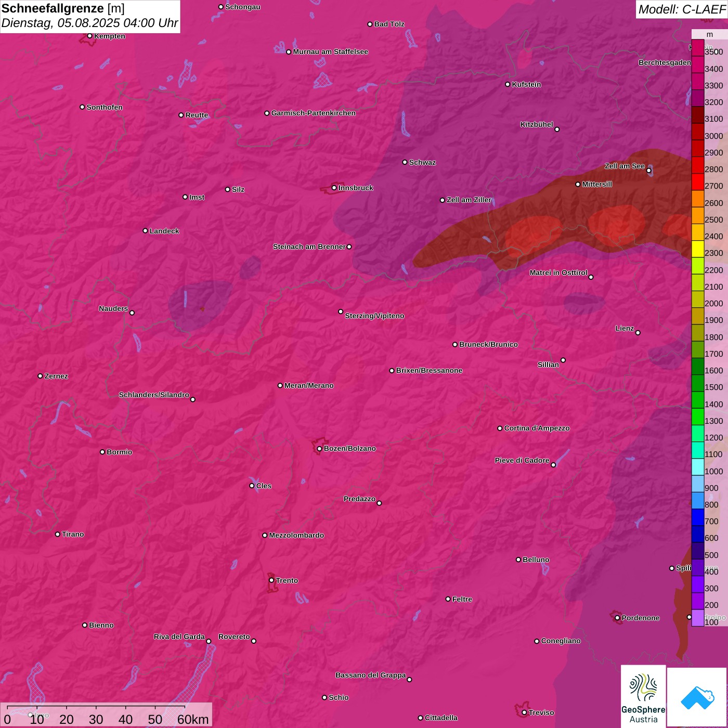728x728 pixels.
Task: Click the Nauders label
Action: pyautogui.click(x=113, y=308)
